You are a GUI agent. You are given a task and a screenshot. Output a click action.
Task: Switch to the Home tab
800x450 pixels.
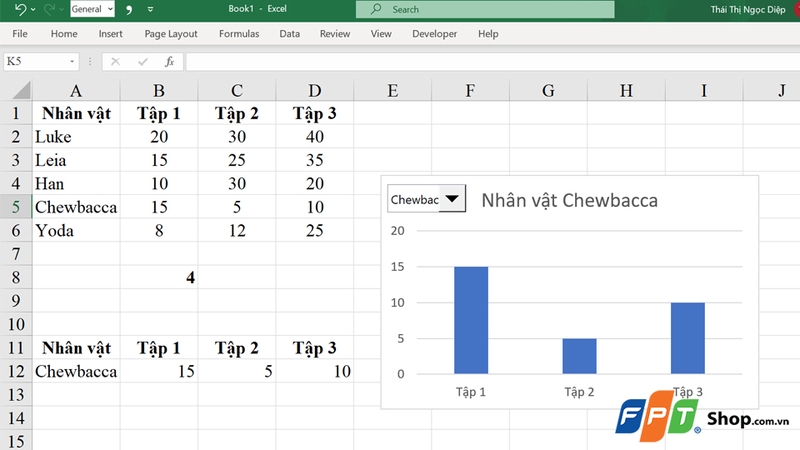pyautogui.click(x=64, y=34)
